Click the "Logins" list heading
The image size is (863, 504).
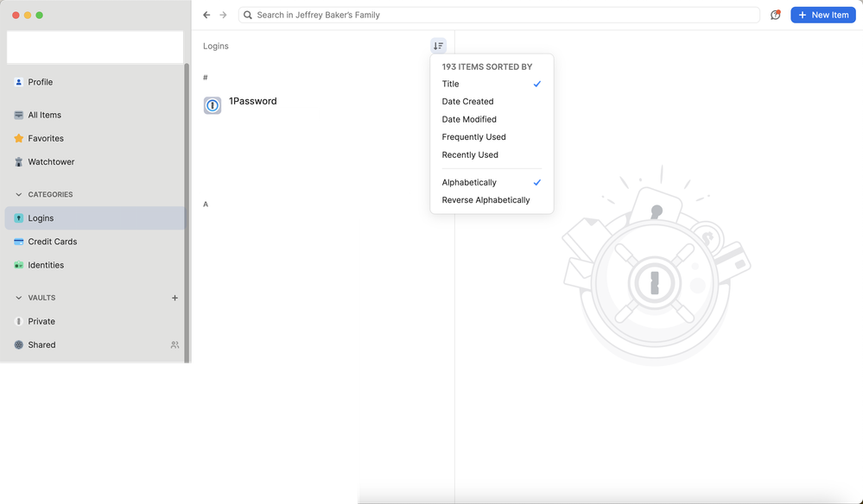point(216,46)
